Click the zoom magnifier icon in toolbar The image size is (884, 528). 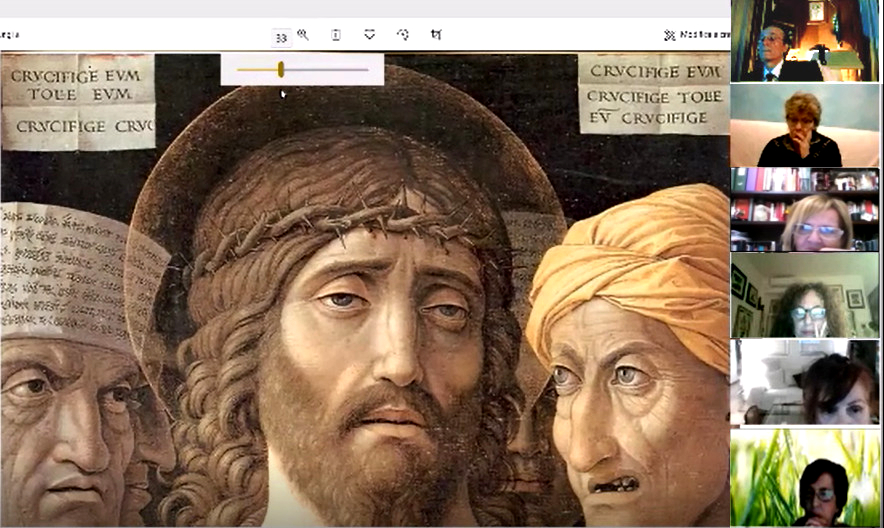coord(303,35)
